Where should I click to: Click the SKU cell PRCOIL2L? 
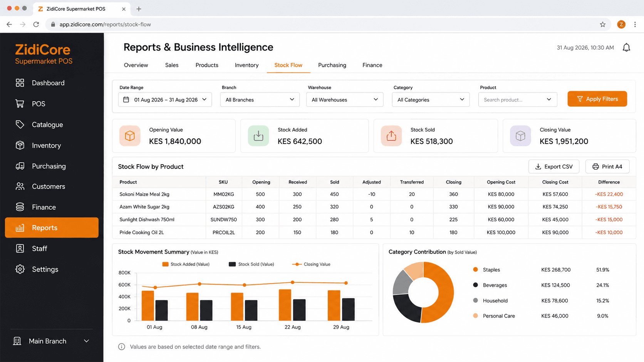223,232
